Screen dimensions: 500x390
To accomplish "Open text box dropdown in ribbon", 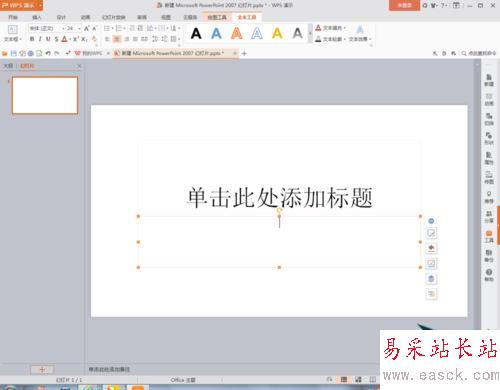I will 13,39.
